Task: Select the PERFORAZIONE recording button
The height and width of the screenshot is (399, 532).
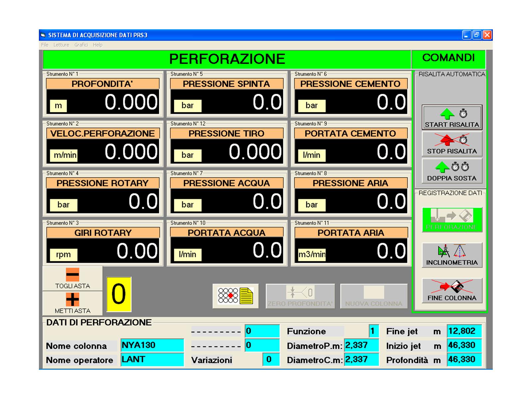Action: (452, 219)
